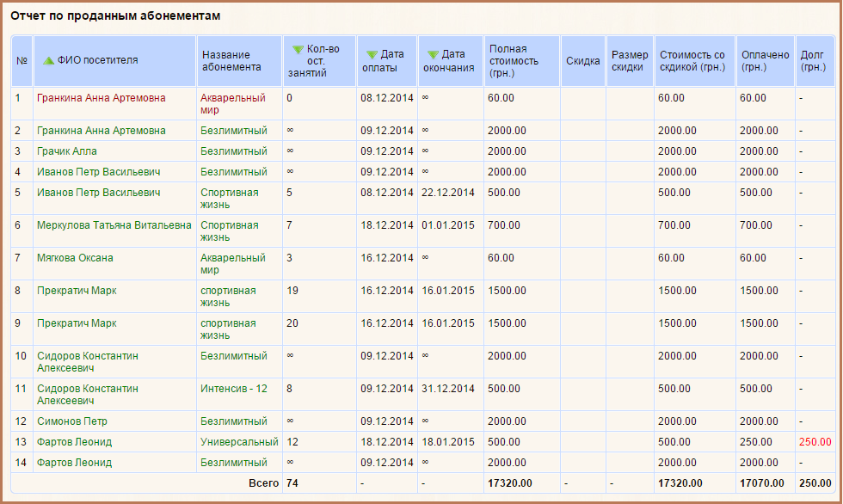Click the Стоимость со скидкой column header
The image size is (843, 504).
click(x=692, y=61)
